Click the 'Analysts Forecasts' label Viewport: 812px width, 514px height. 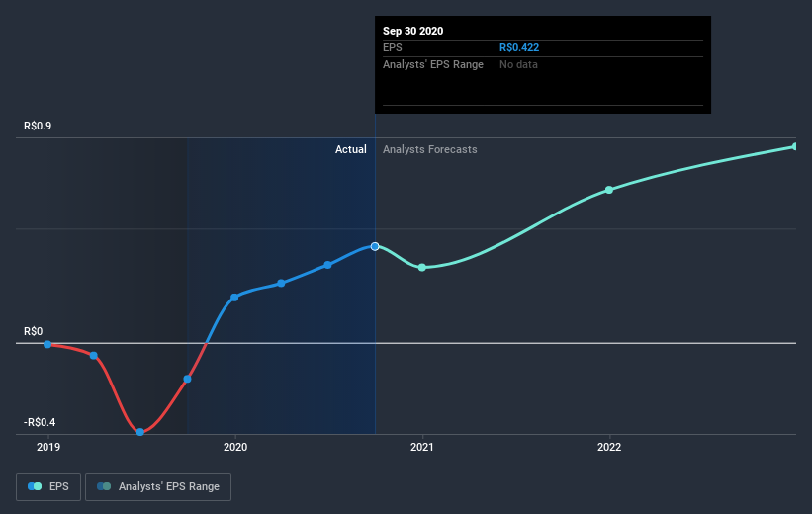pyautogui.click(x=430, y=149)
